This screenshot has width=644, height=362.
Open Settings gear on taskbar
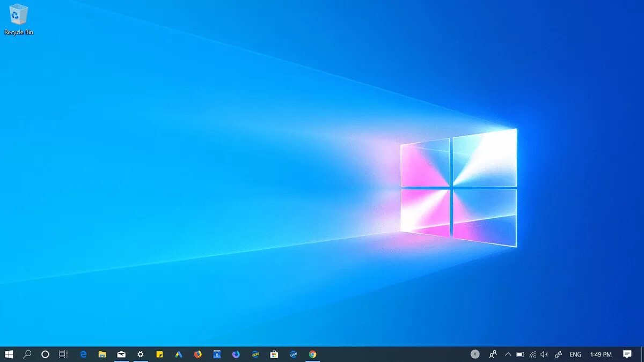coord(140,354)
